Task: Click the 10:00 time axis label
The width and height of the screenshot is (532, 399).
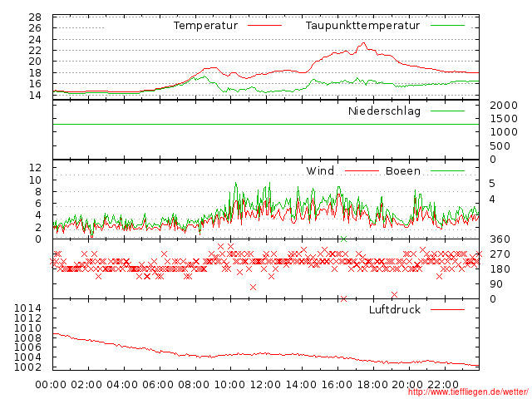Action: 229,385
